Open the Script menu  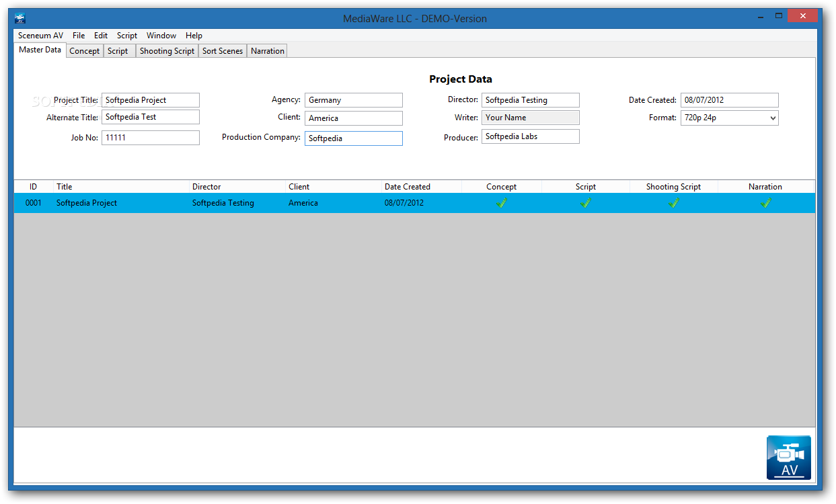127,36
